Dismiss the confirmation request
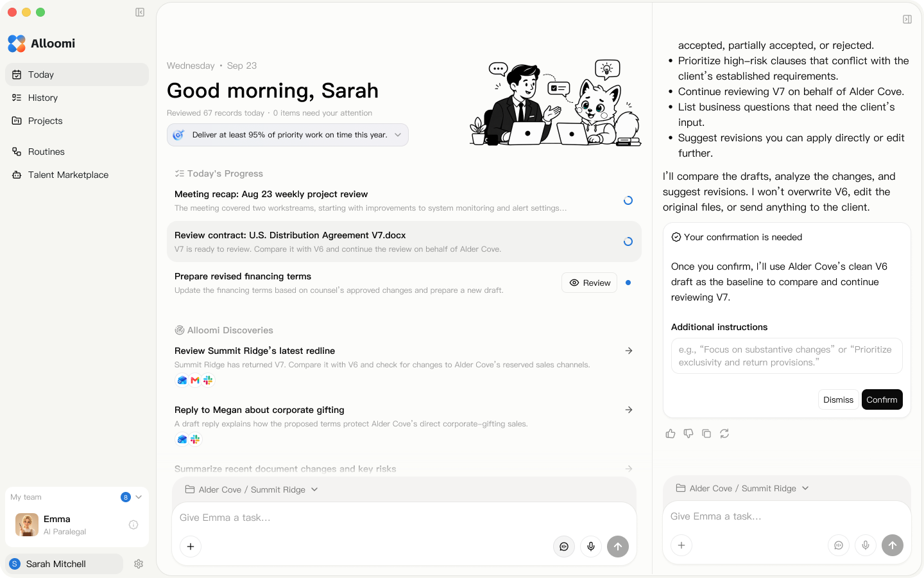This screenshot has height=578, width=924. click(838, 399)
